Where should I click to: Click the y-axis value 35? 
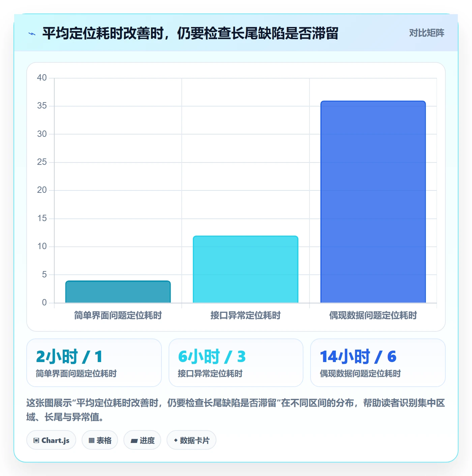42,106
